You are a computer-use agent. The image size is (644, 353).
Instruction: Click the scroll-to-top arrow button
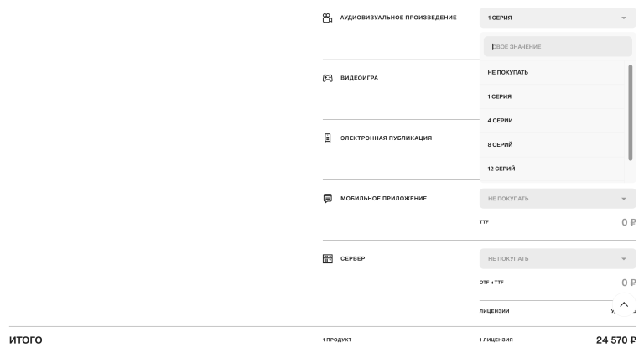pos(624,304)
